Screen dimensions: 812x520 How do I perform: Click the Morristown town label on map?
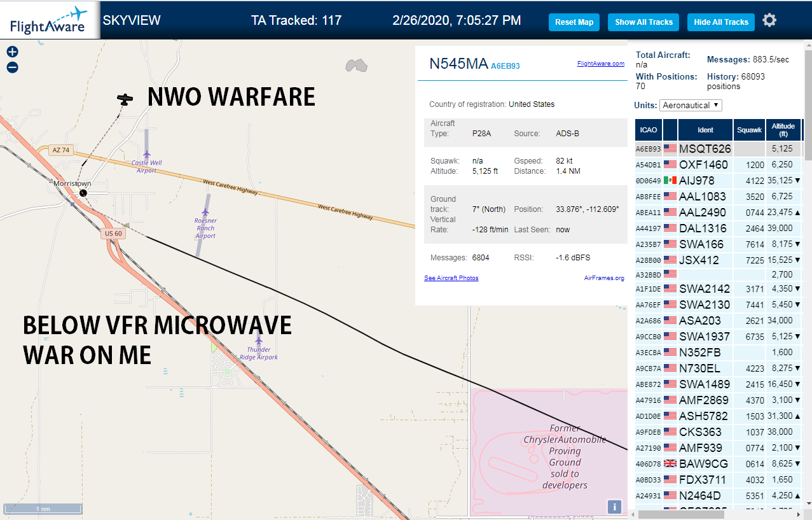pos(72,183)
